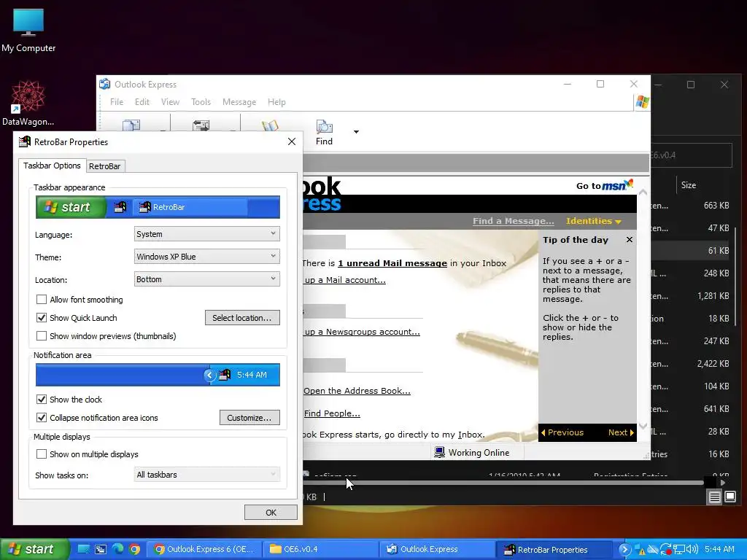This screenshot has height=560, width=747.
Task: Switch Explorer to details view icon
Action: (714, 497)
